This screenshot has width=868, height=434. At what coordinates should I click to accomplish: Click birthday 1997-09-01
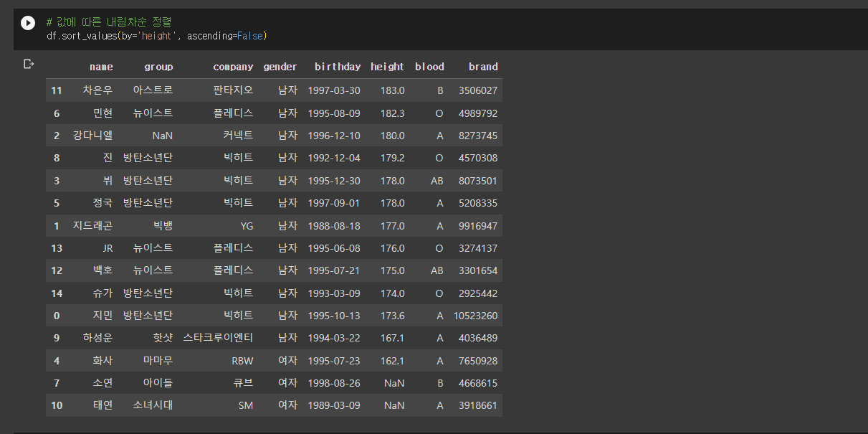pos(334,203)
